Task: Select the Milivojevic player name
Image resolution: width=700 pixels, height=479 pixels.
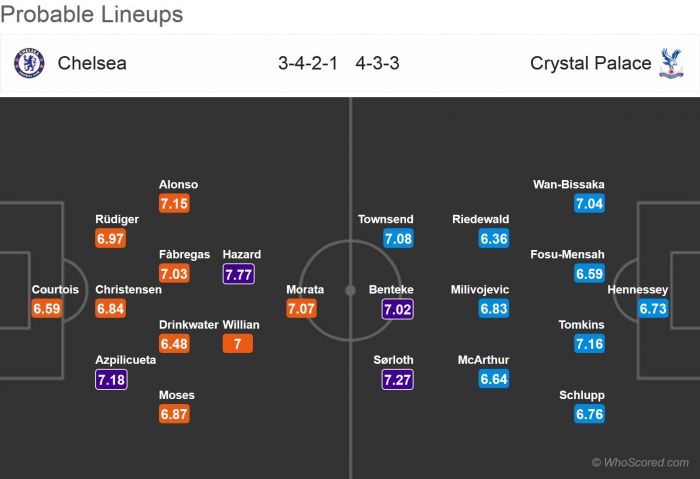Action: tap(481, 290)
